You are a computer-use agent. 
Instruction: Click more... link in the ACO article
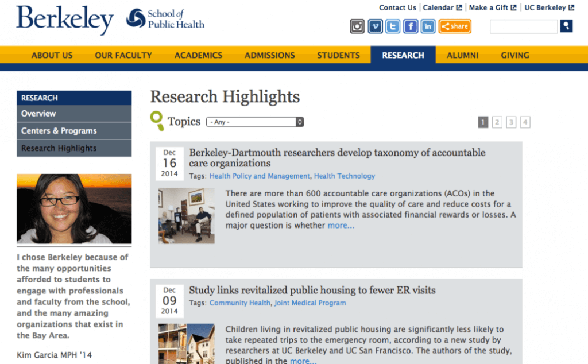tap(341, 225)
